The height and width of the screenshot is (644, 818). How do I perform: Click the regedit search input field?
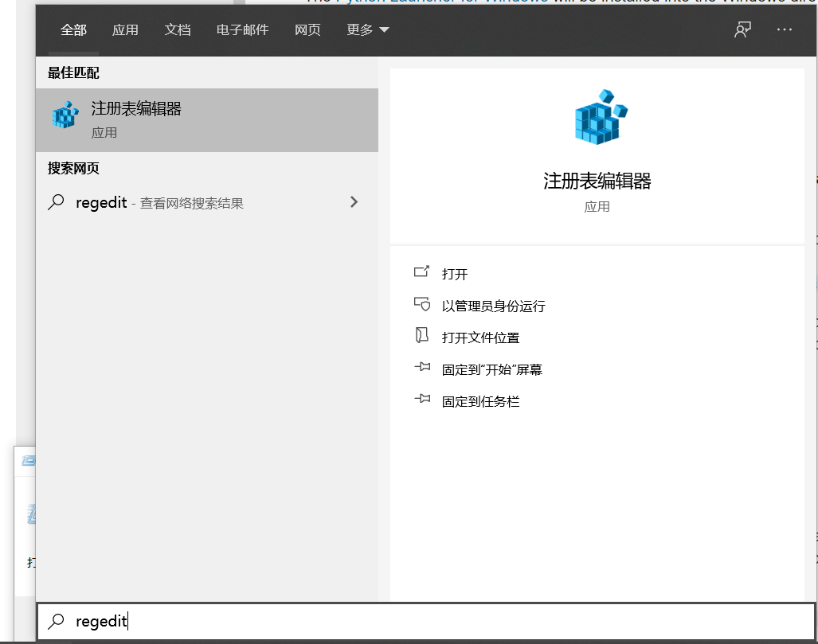pyautogui.click(x=425, y=621)
